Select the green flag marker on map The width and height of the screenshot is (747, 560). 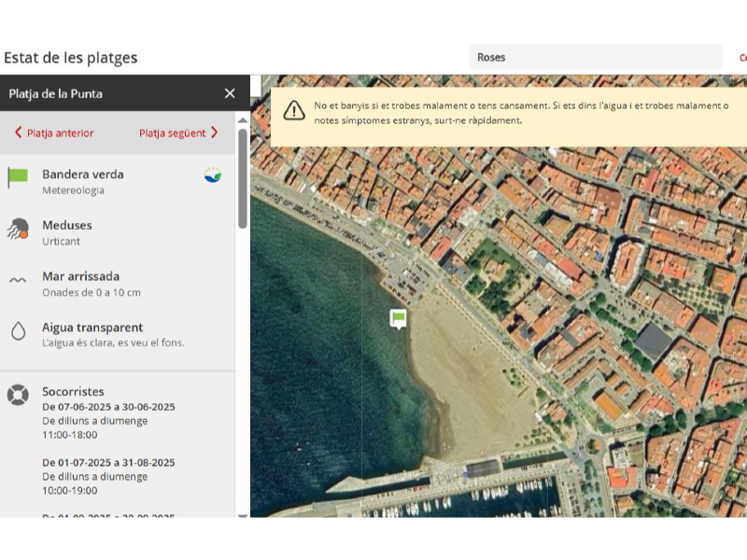click(x=399, y=319)
